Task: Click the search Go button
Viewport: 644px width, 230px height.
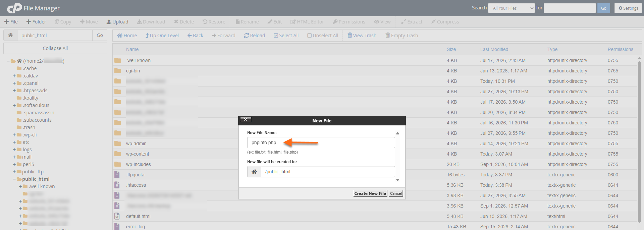Action: tap(604, 8)
